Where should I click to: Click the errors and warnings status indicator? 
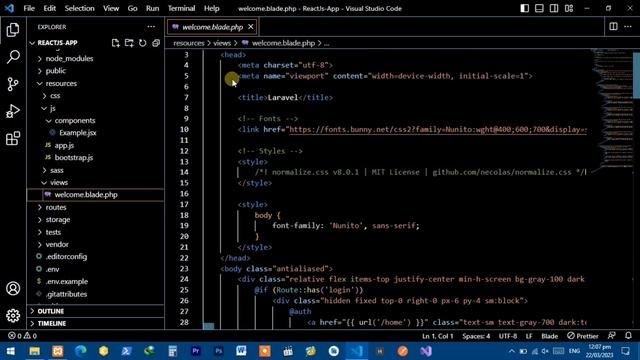coord(22,336)
